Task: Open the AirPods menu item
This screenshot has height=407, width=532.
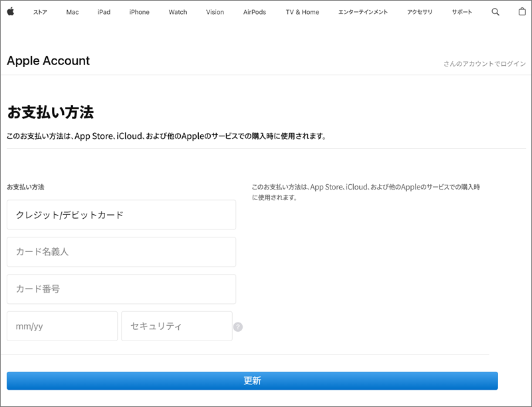Action: [x=255, y=12]
